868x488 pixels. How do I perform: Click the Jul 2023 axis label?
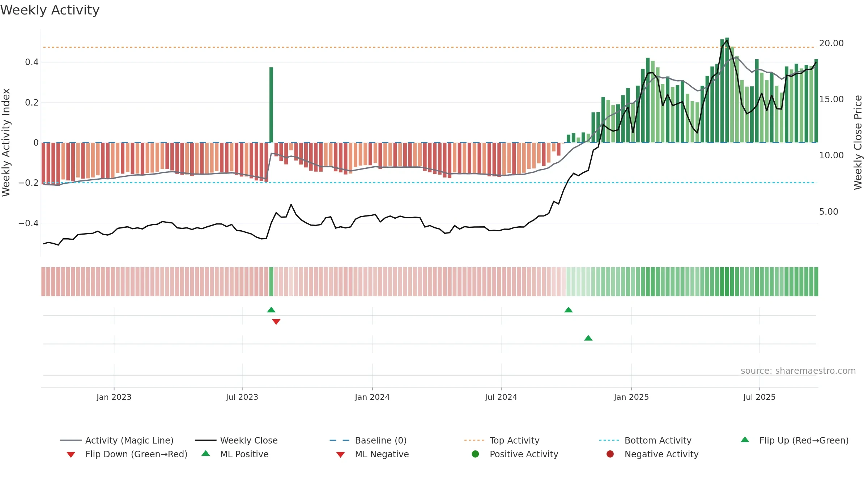pos(242,397)
